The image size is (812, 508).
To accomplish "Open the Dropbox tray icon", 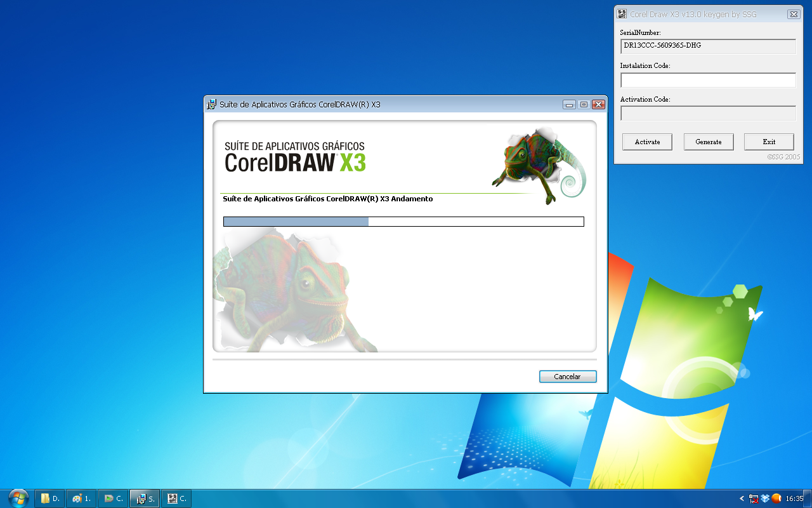I will tap(765, 498).
